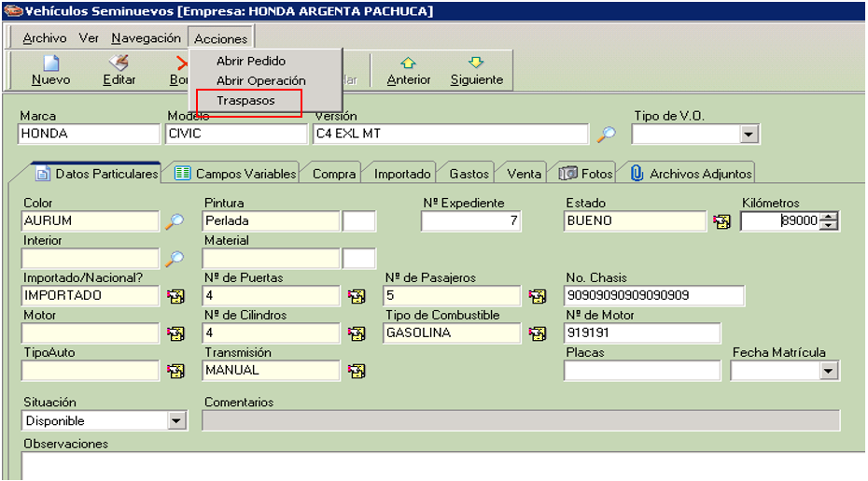Image resolution: width=868 pixels, height=481 pixels.
Task: Click the Color field AURUM
Action: point(91,221)
